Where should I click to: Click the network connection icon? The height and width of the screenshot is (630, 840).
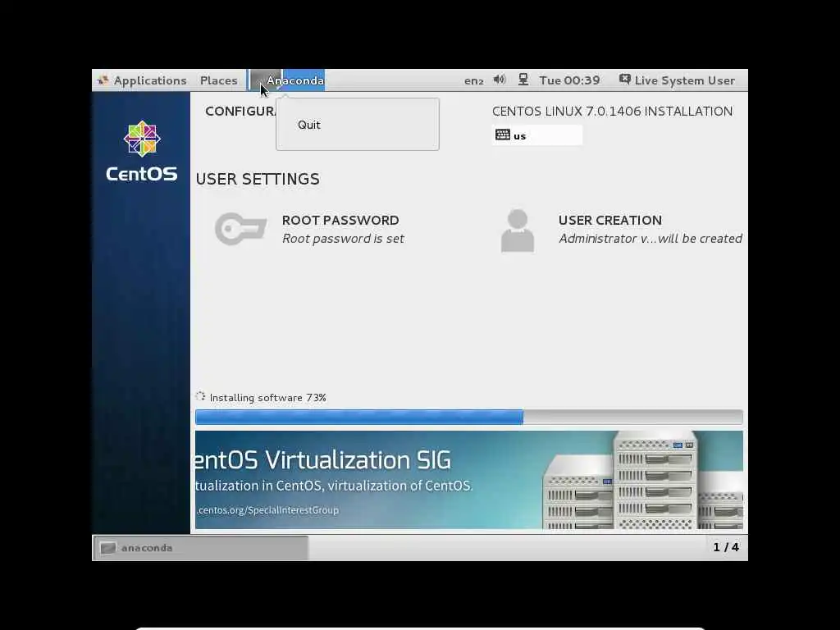(x=523, y=80)
